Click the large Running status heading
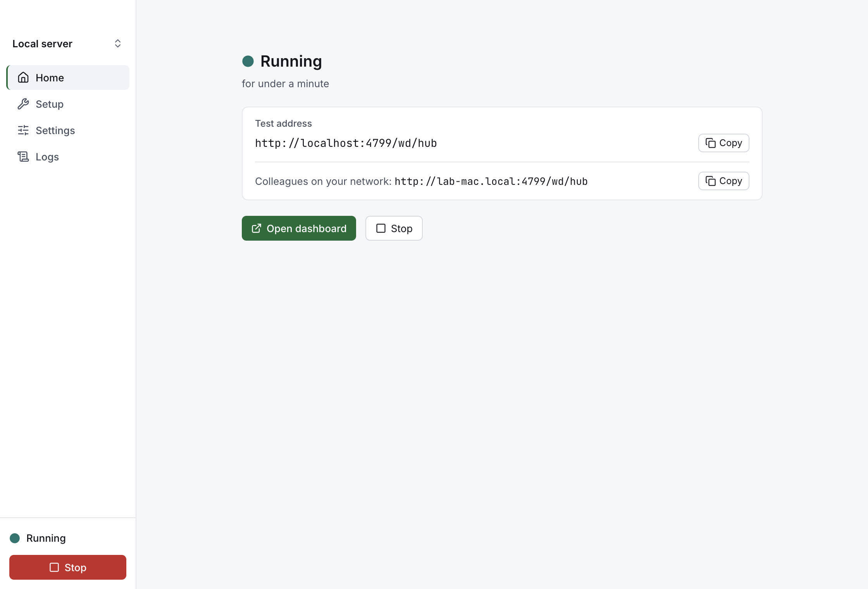868x589 pixels. click(291, 61)
